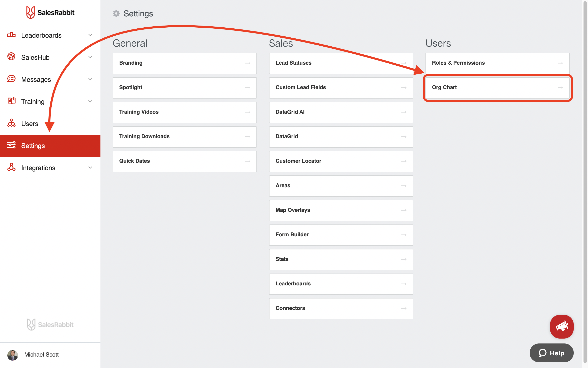Open Quick Dates settings
588x368 pixels.
pyautogui.click(x=185, y=161)
